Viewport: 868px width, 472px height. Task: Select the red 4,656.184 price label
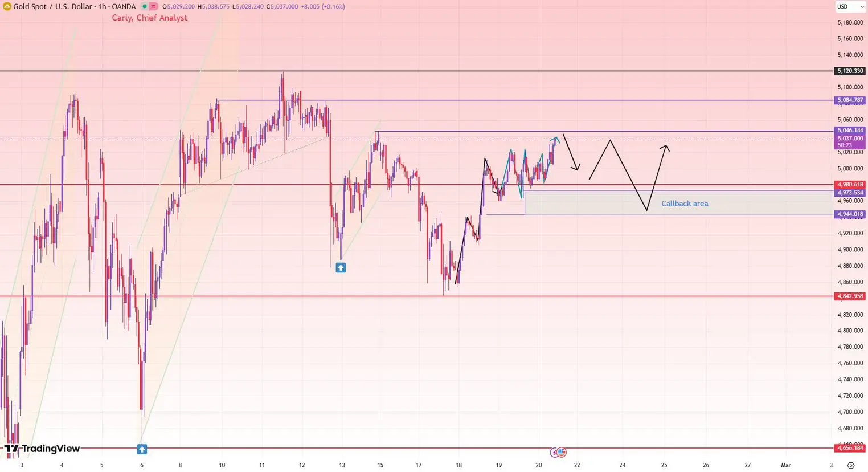850,448
